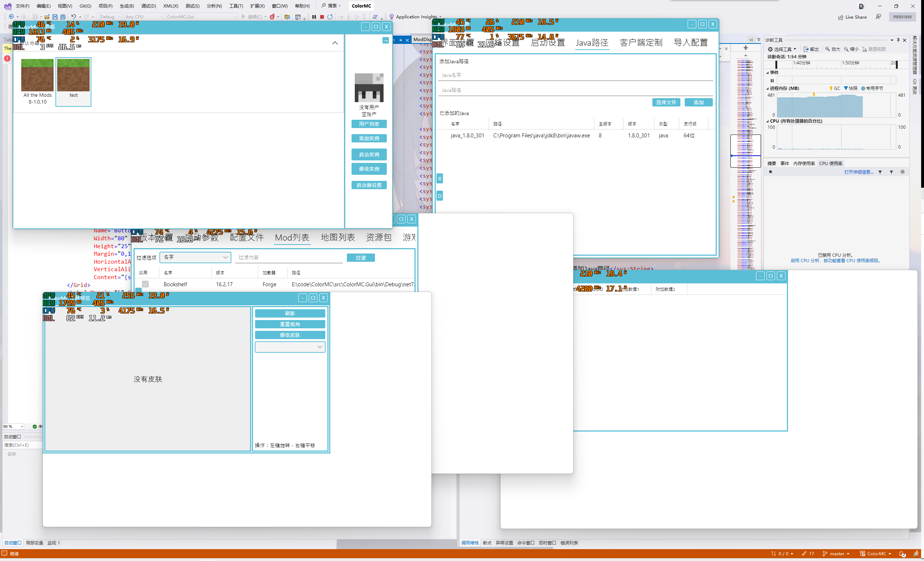
Task: Collapse the instance list with the chevron
Action: pyautogui.click(x=335, y=43)
